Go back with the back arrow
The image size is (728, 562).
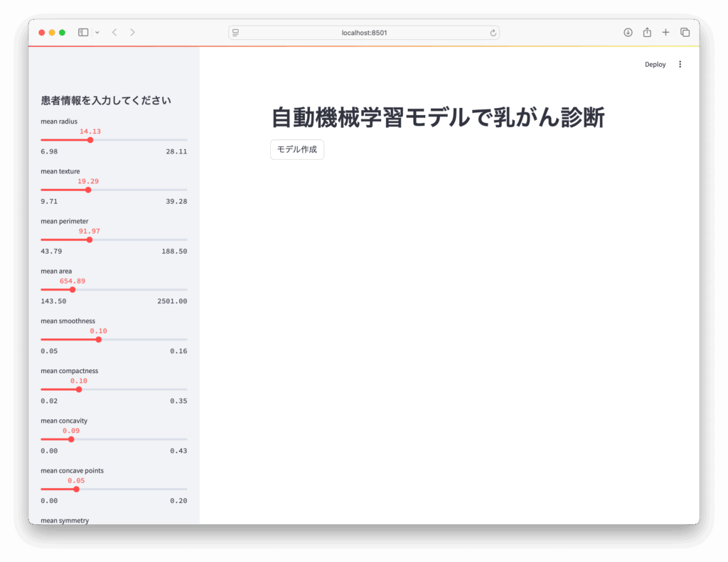tap(114, 33)
